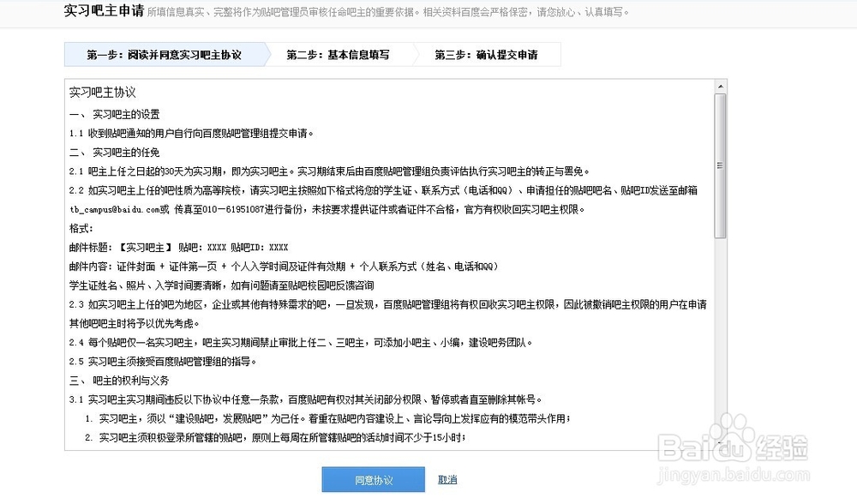Click the section heading 二、实习吧主的任免
857x504 pixels.
pyautogui.click(x=114, y=153)
